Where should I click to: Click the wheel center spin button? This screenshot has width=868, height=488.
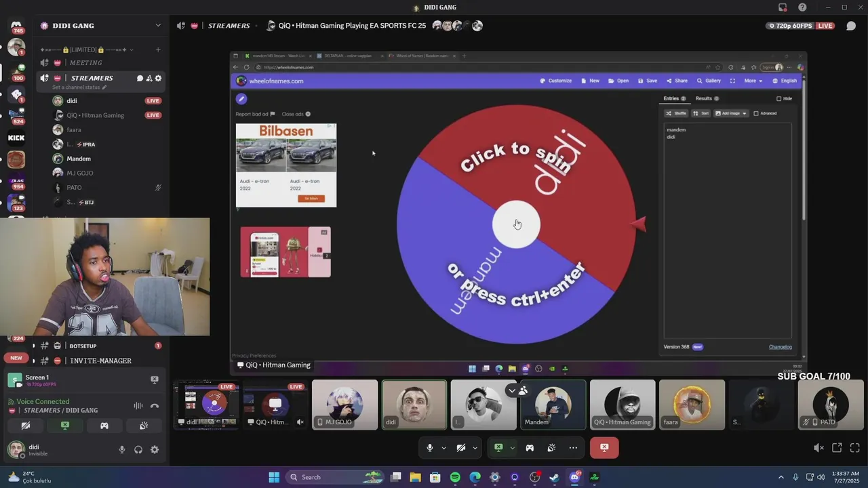tap(516, 224)
